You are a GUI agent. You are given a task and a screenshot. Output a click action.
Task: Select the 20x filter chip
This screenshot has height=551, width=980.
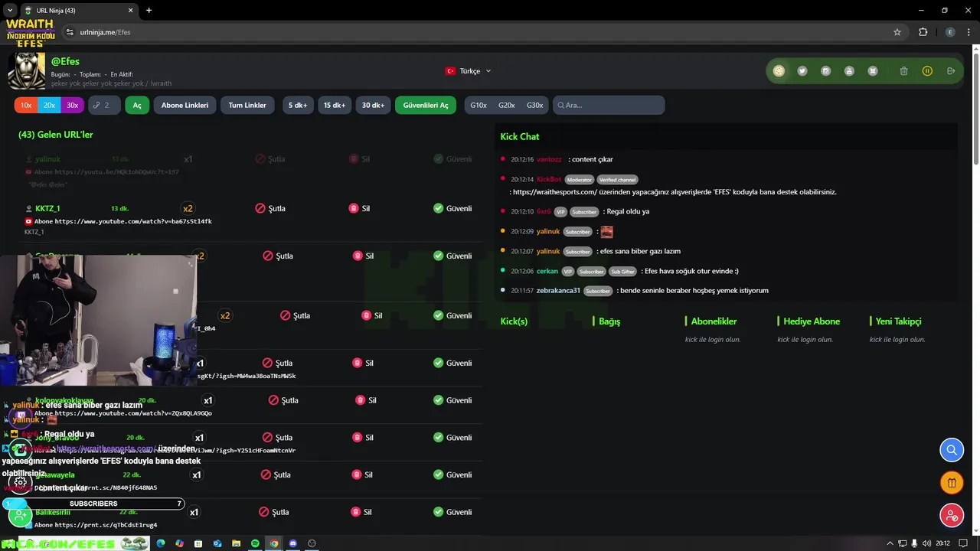(49, 105)
